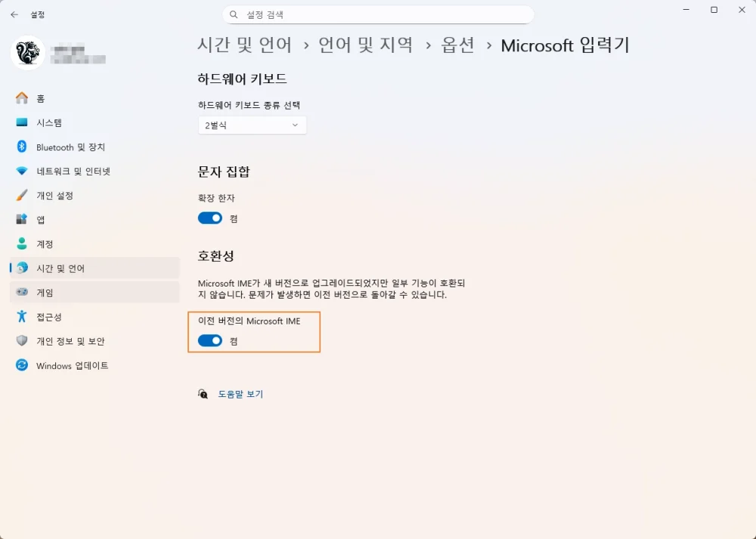Select the 접근성 accessibility icon

pyautogui.click(x=20, y=317)
